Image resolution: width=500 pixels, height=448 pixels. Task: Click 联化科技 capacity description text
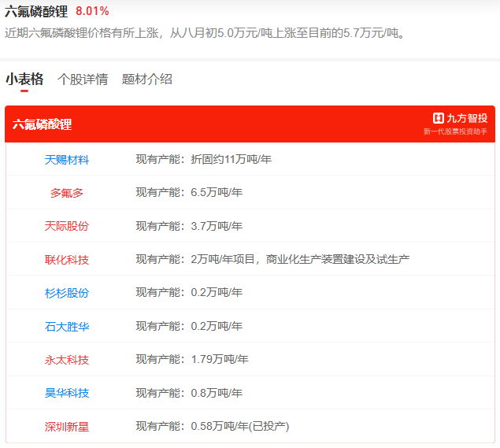(272, 260)
